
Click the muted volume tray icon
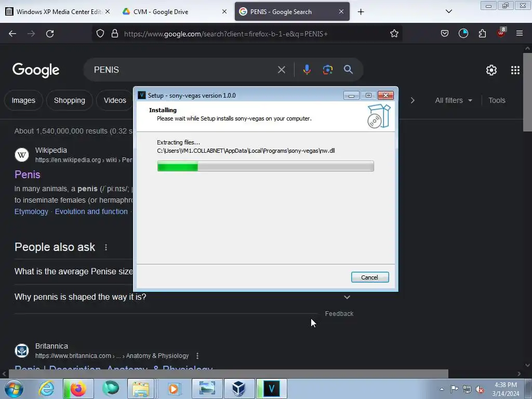click(480, 389)
